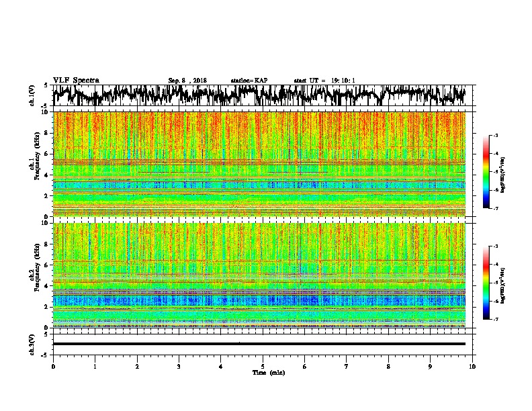Image resolution: width=532 pixels, height=411 pixels.
Task: Click the time axis tick label '10'
Action: pos(472,367)
